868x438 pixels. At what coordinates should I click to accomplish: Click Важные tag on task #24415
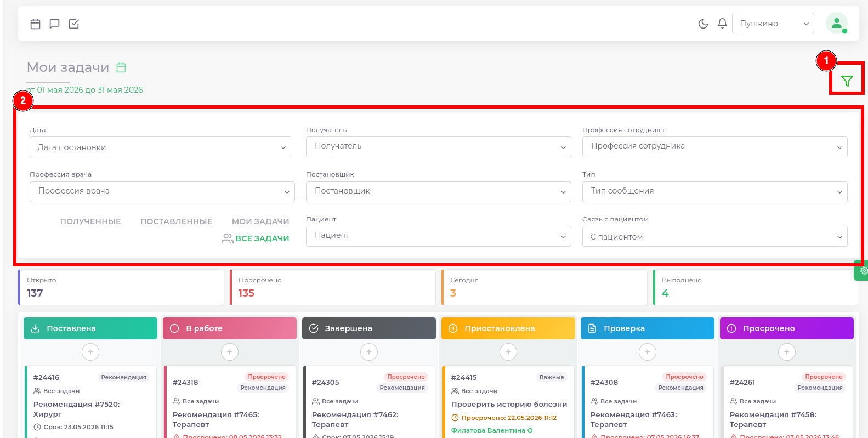(x=552, y=377)
